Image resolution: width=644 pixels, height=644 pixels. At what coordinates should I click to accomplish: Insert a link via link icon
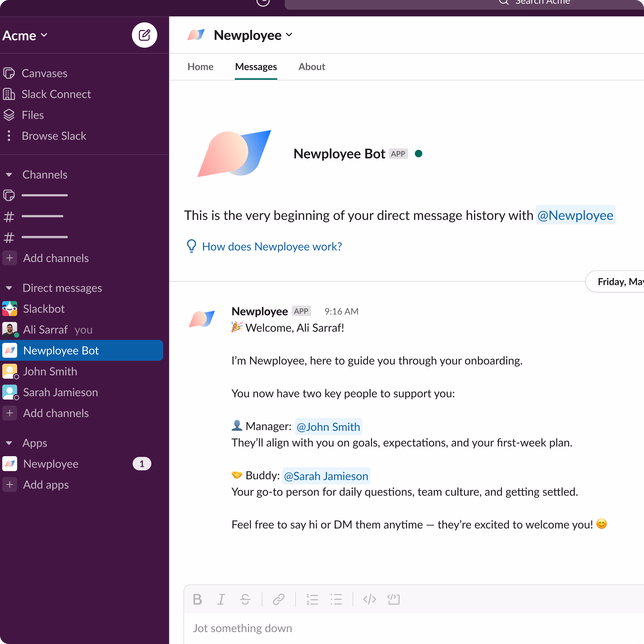tap(278, 599)
